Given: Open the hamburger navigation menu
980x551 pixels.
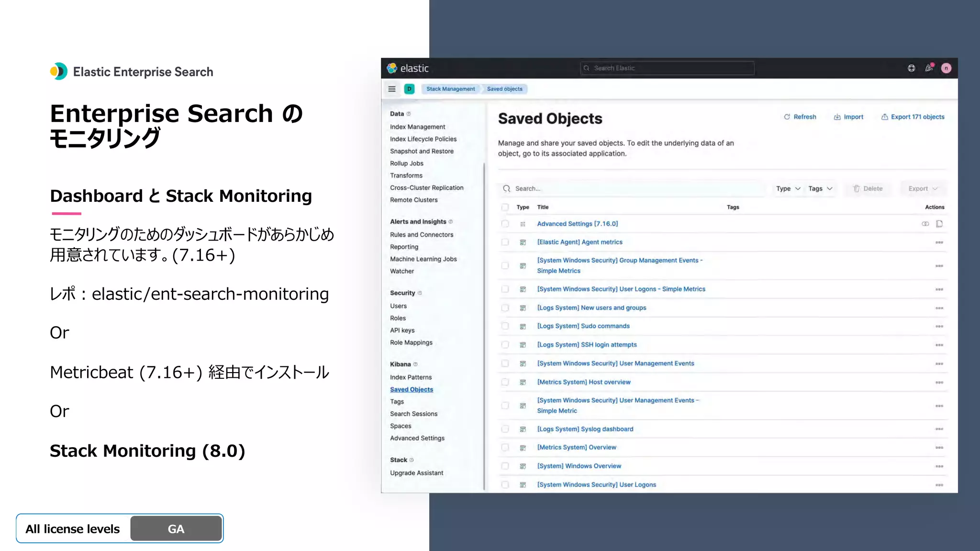Looking at the screenshot, I should (x=392, y=89).
